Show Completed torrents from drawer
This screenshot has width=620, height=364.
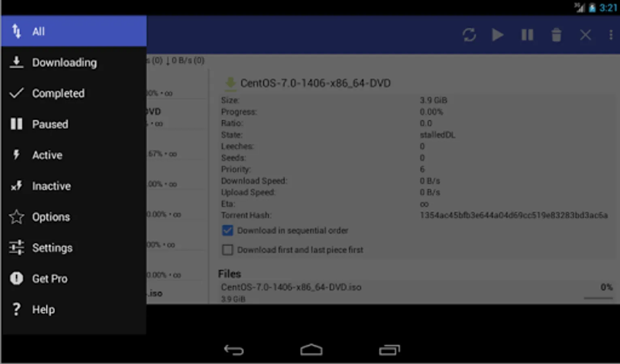pyautogui.click(x=74, y=93)
